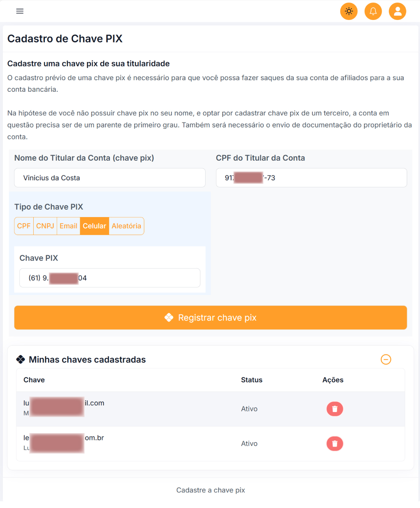Image resolution: width=420 pixels, height=508 pixels.
Task: Open notifications bell icon
Action: pos(373,11)
